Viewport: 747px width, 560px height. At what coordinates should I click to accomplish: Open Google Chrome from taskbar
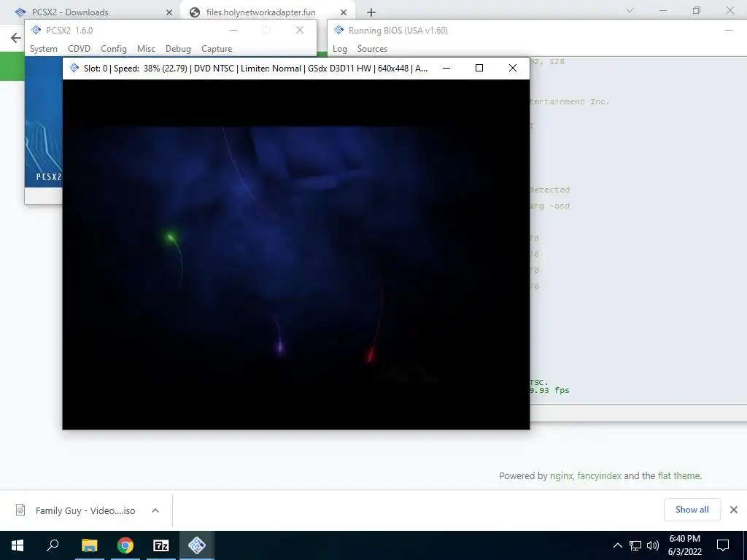click(x=125, y=545)
